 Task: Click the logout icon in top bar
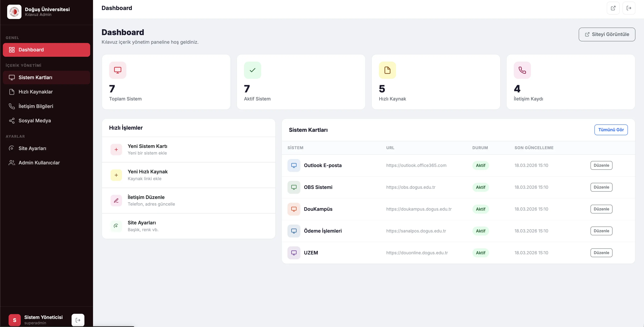click(629, 8)
